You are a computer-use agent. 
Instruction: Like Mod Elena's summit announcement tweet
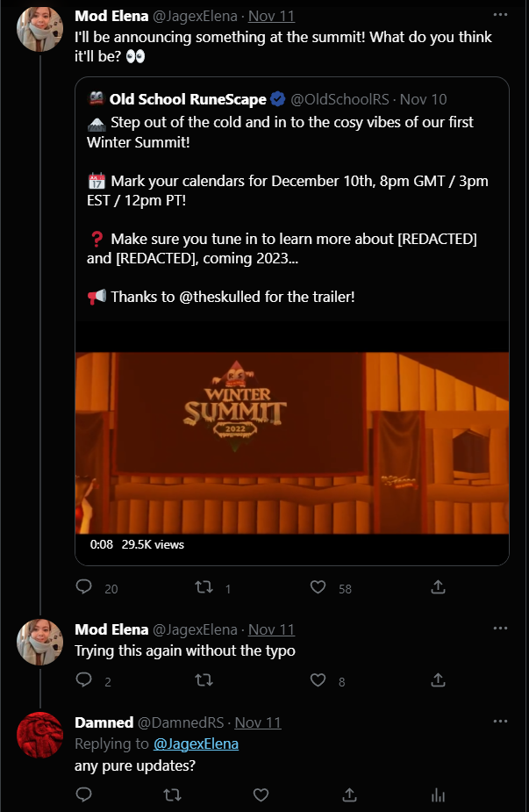(x=319, y=587)
